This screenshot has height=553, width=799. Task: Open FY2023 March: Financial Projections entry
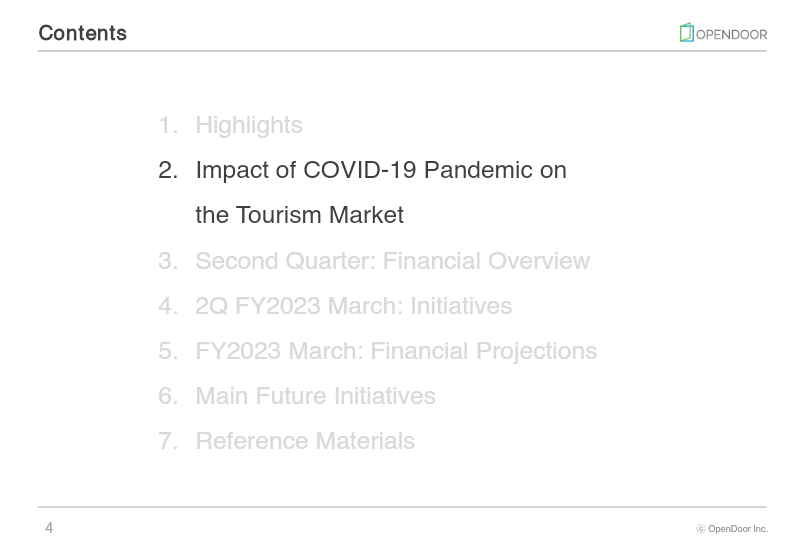(x=396, y=351)
